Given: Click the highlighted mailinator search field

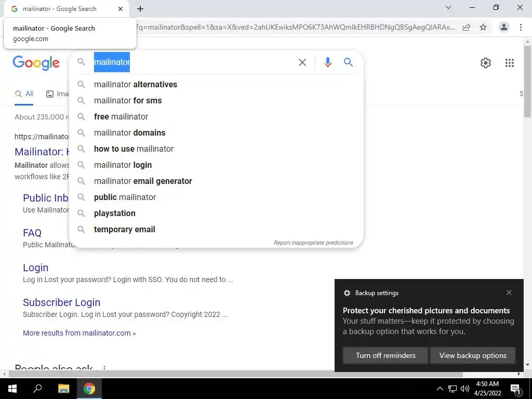Looking at the screenshot, I should pos(112,62).
